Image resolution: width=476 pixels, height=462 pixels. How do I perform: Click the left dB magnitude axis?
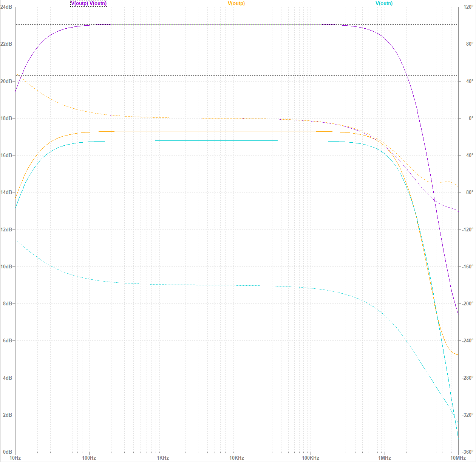click(7, 226)
